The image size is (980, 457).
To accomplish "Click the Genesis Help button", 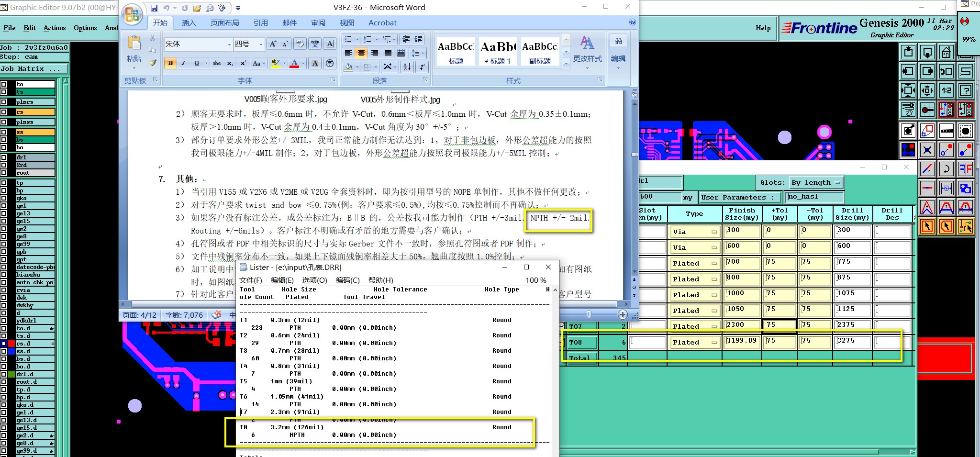I will tap(763, 28).
